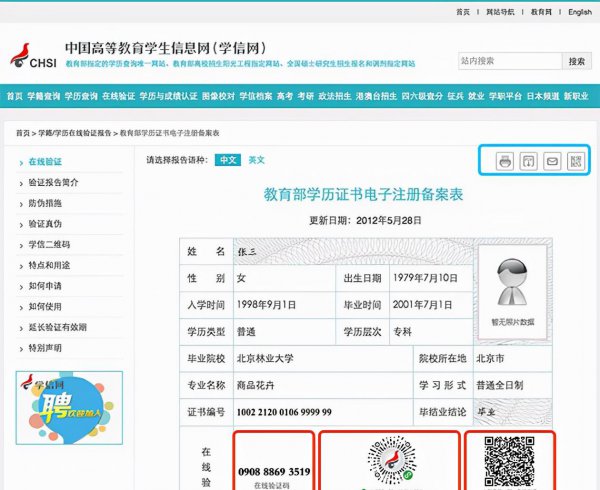Click birth date 1979年7月10日
Screen dimensions: 600x490
click(425, 278)
